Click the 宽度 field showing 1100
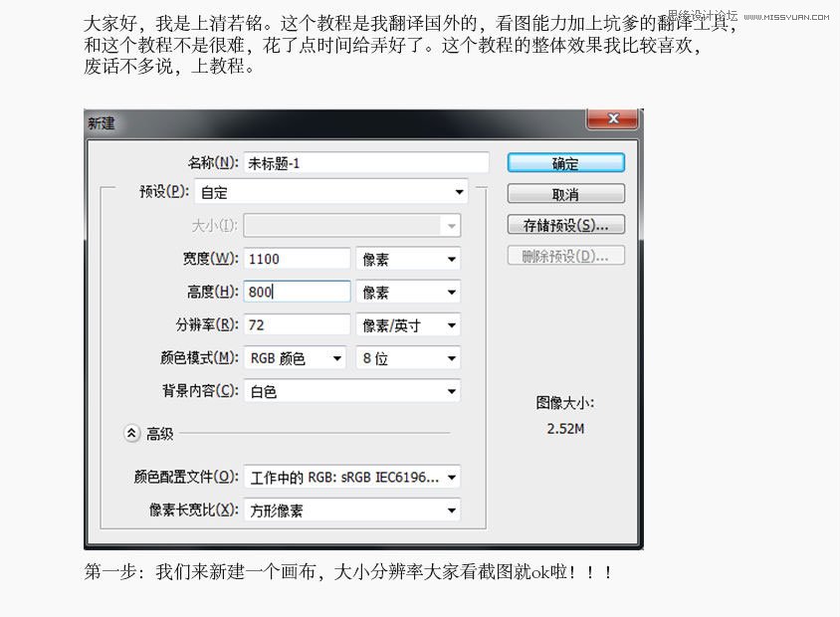 (x=297, y=259)
